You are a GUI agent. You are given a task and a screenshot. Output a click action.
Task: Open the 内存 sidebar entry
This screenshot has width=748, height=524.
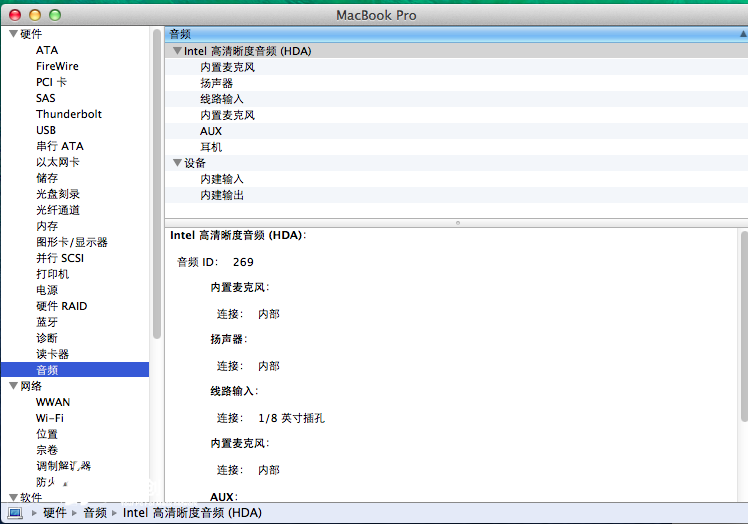47,226
